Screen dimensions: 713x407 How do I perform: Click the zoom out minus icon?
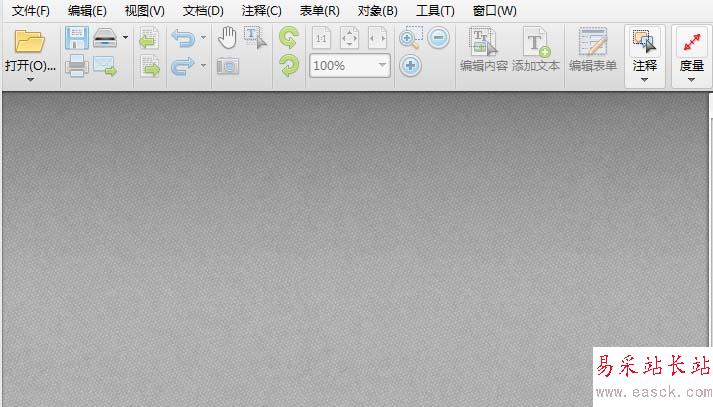tap(439, 38)
